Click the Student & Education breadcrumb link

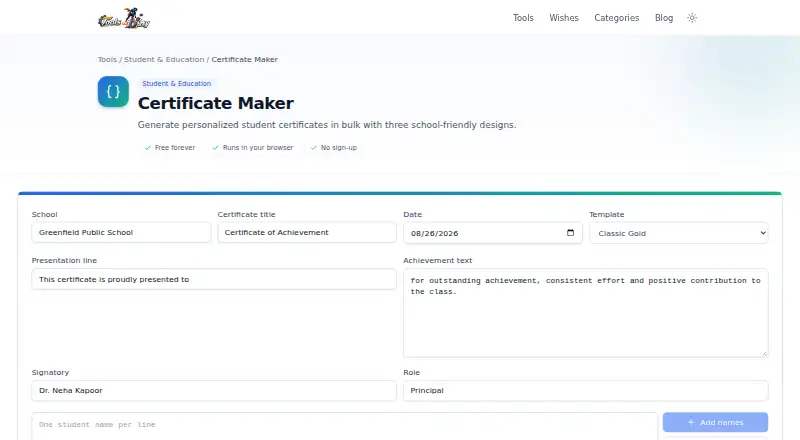click(x=164, y=60)
